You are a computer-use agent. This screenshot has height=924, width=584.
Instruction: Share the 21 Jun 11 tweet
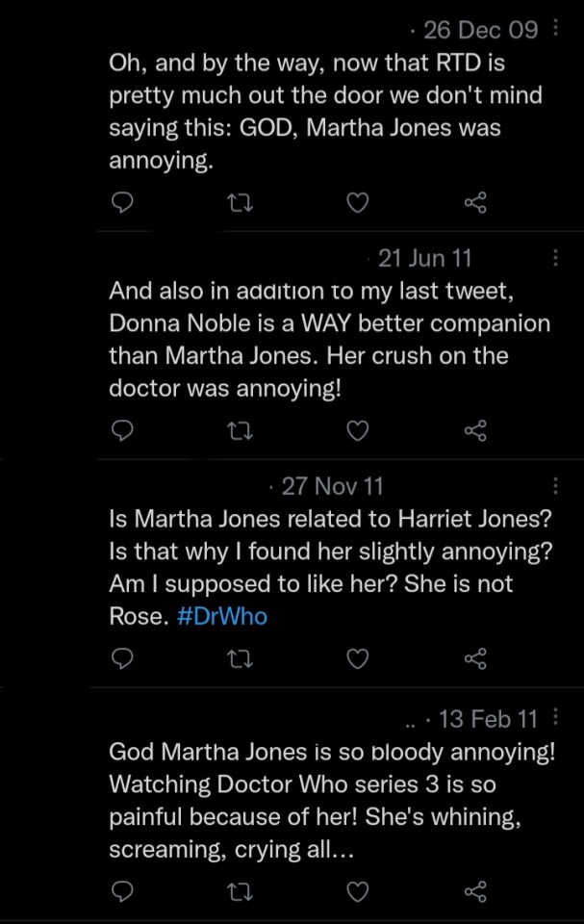point(475,430)
